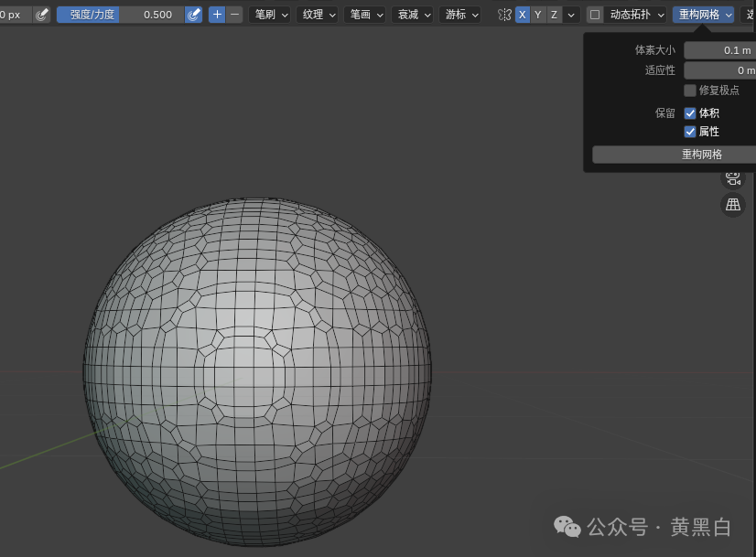The height and width of the screenshot is (557, 756).
Task: Open the 游标 cursor dropdown
Action: 460,15
